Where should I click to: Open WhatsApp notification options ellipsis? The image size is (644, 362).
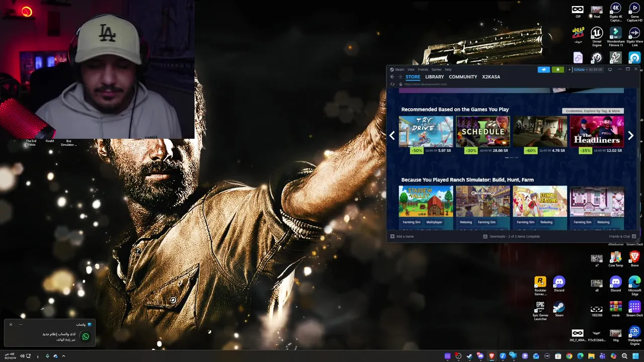pos(21,324)
